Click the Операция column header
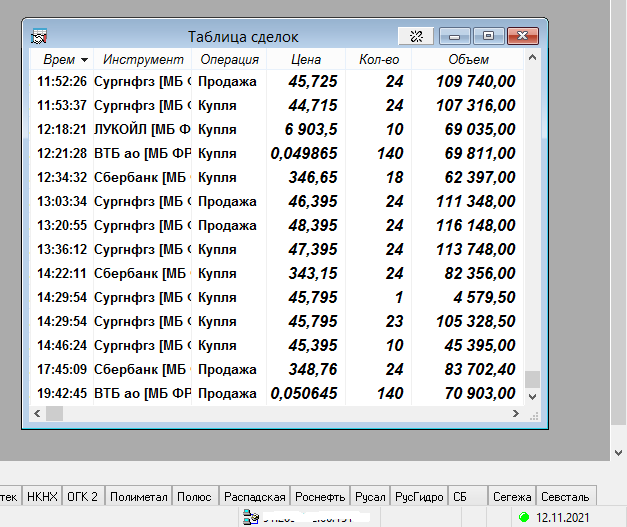 [x=229, y=59]
